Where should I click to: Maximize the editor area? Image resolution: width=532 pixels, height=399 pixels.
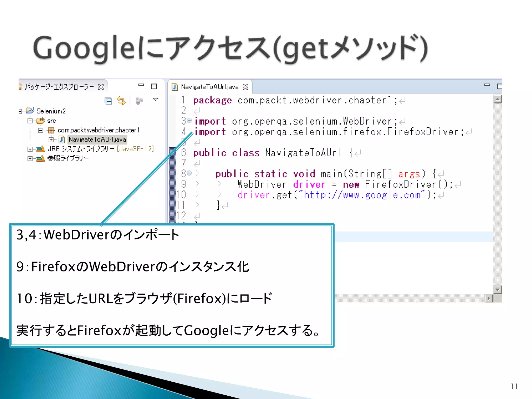tap(500, 86)
